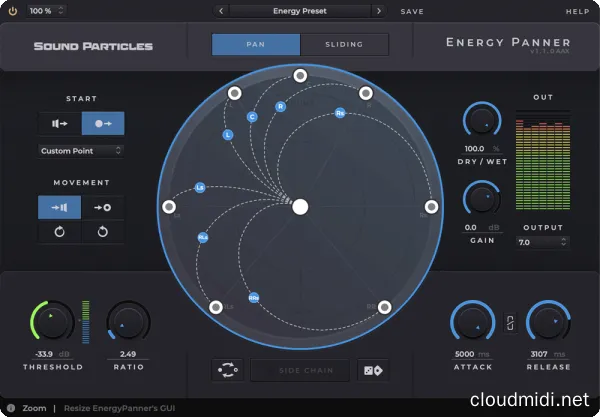Viewport: 600px width, 417px height.
Task: Click the SAVE preset button
Action: pyautogui.click(x=412, y=11)
